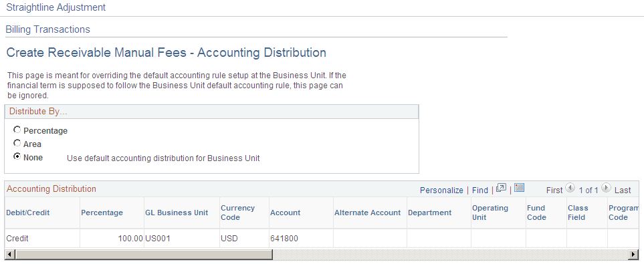Go to previous row arrow icon
The image size is (644, 264).
point(570,188)
